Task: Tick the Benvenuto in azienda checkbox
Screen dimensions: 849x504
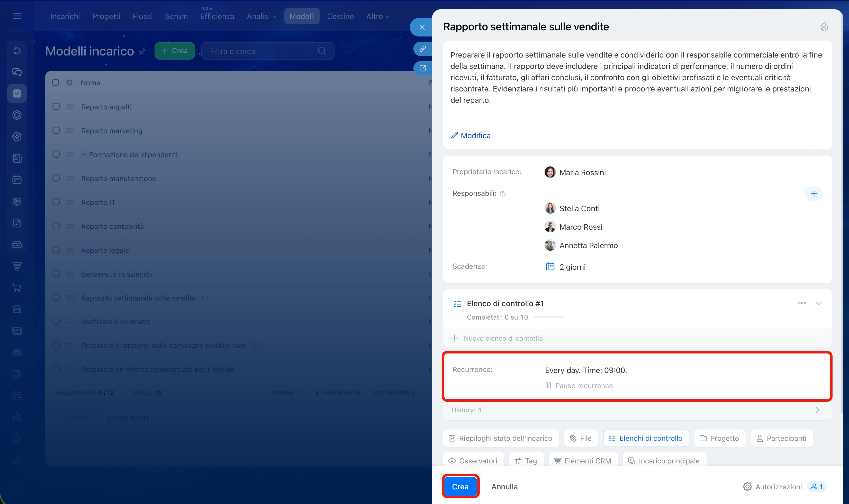Action: coord(56,274)
